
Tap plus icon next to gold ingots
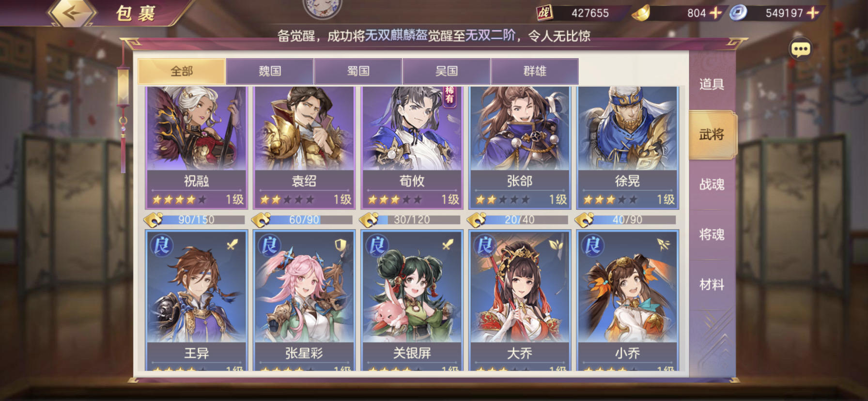(715, 13)
